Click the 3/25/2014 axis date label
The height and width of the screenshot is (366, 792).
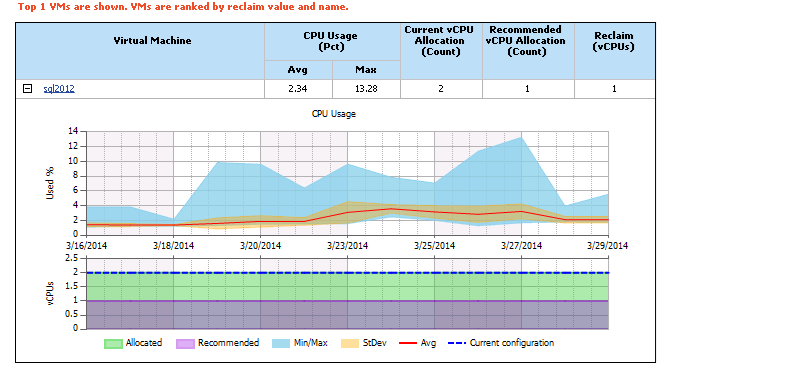coord(434,246)
